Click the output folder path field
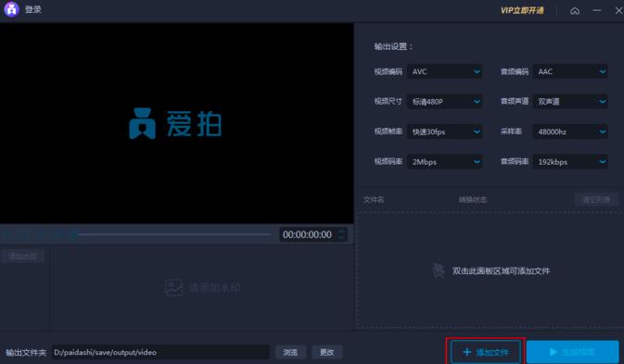 [160, 352]
